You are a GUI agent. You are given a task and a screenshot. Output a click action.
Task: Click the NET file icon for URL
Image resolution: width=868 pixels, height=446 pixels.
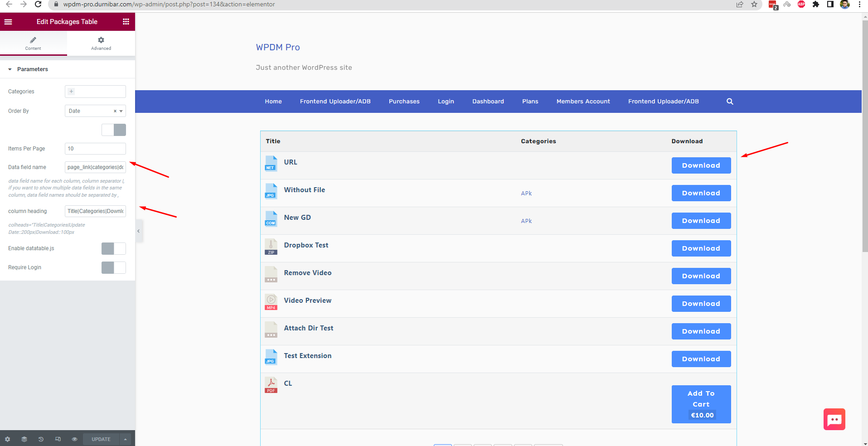point(271,164)
